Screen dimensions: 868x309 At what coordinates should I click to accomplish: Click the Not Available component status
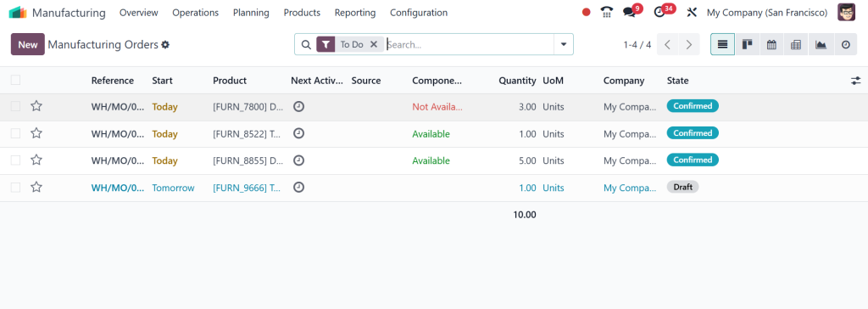pyautogui.click(x=437, y=106)
